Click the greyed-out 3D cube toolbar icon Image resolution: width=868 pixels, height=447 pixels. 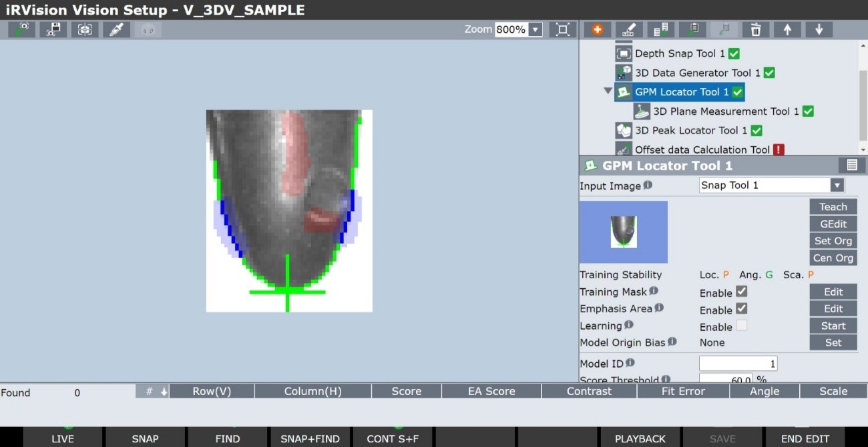click(148, 29)
